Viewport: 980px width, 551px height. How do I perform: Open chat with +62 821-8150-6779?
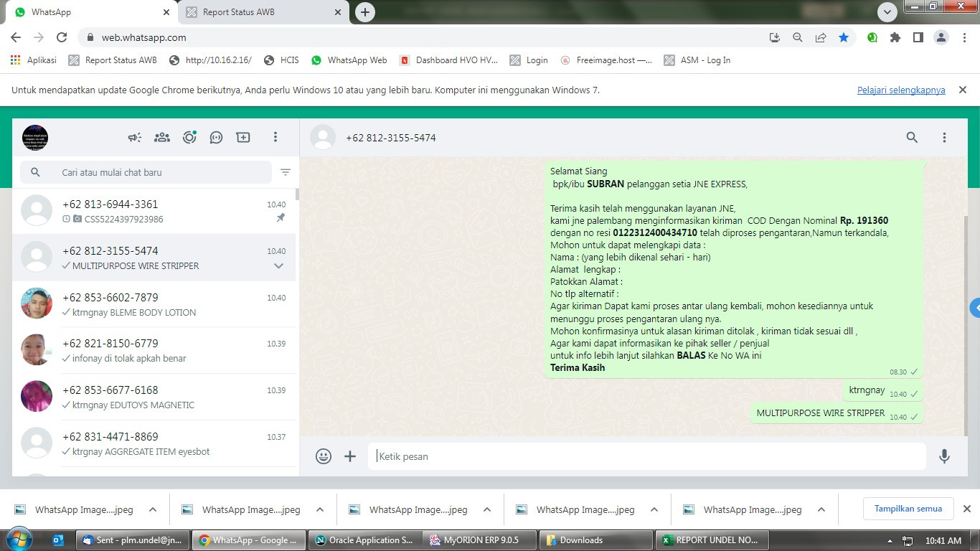pos(154,350)
